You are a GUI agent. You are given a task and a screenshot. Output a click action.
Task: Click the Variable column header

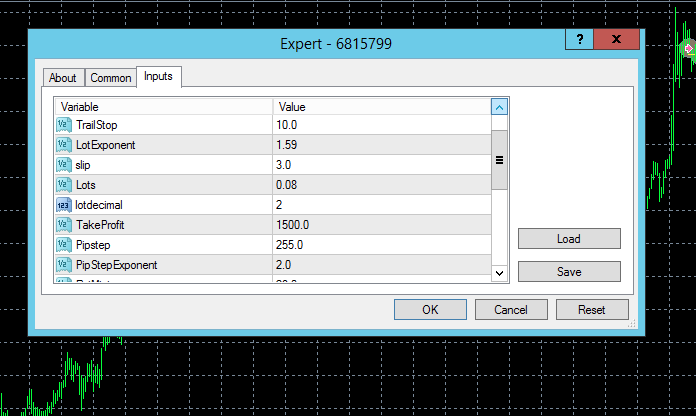[163, 107]
